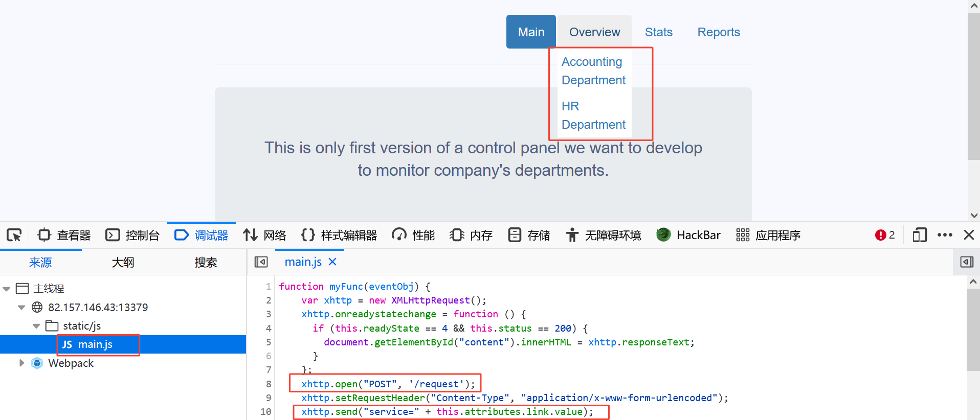
Task: Open the Reports tab
Action: pyautogui.click(x=719, y=32)
